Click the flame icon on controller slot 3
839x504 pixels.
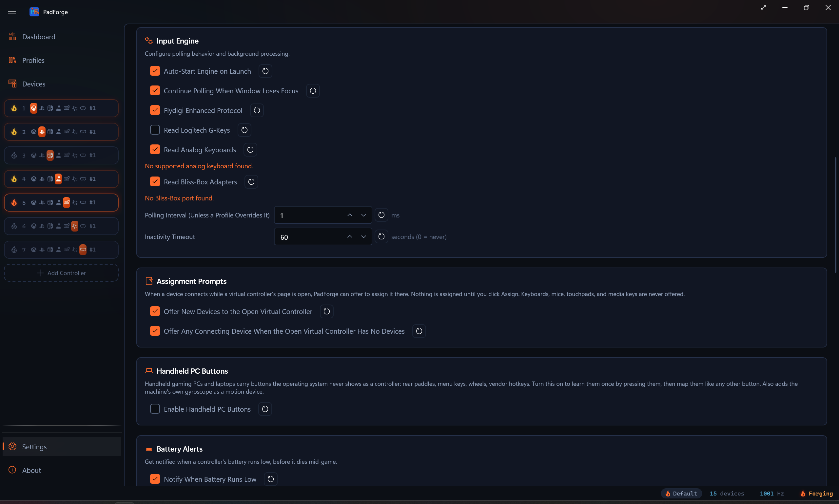pyautogui.click(x=14, y=155)
